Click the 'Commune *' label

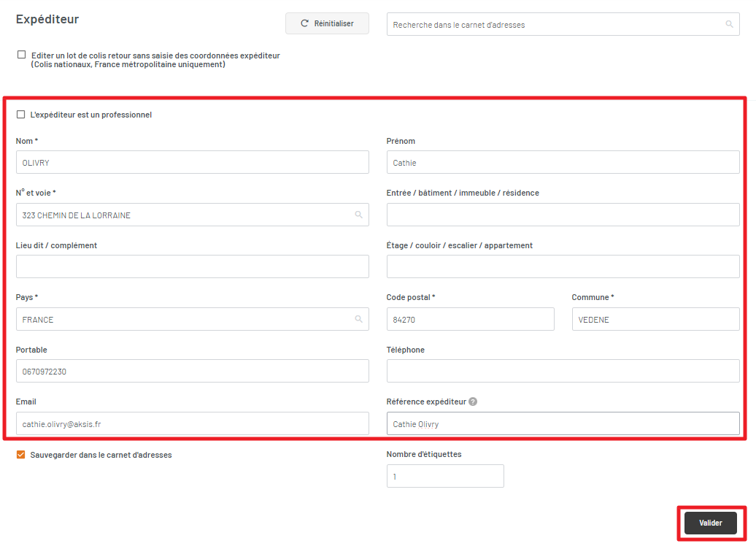(593, 297)
